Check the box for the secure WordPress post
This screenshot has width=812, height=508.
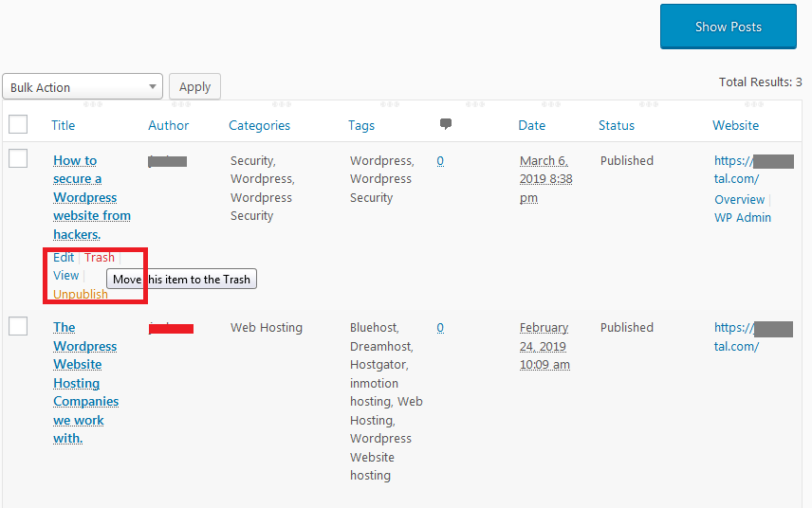point(18,159)
